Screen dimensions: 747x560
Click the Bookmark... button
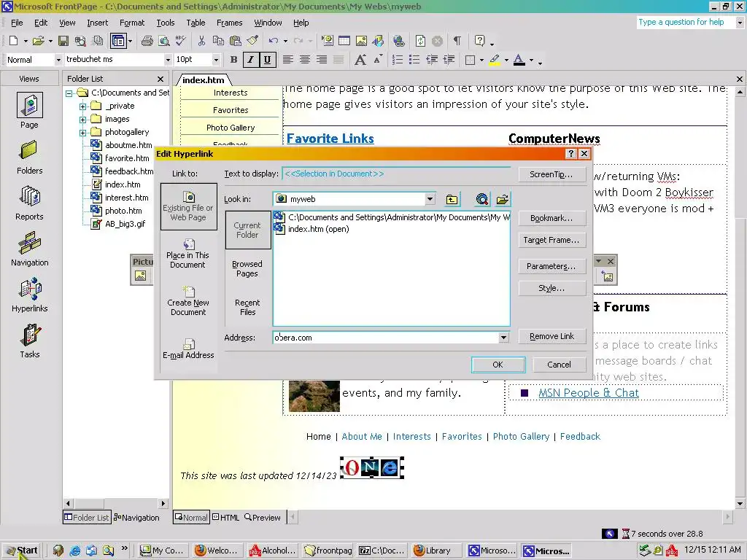click(x=551, y=218)
